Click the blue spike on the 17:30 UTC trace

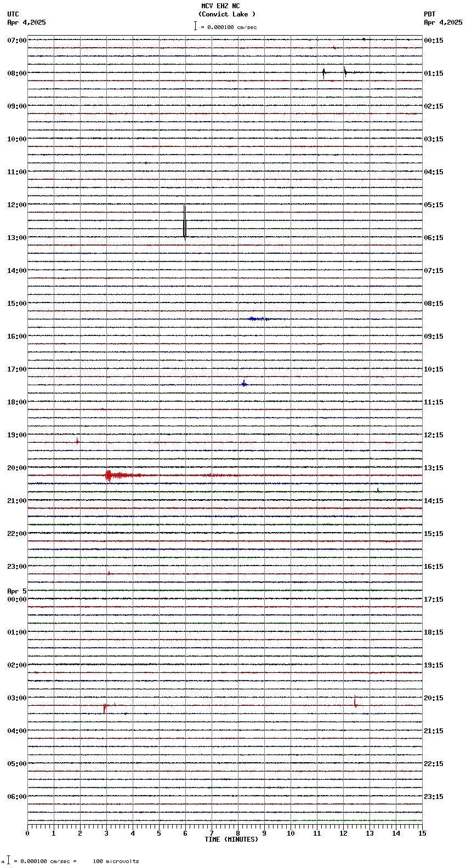coord(244,383)
